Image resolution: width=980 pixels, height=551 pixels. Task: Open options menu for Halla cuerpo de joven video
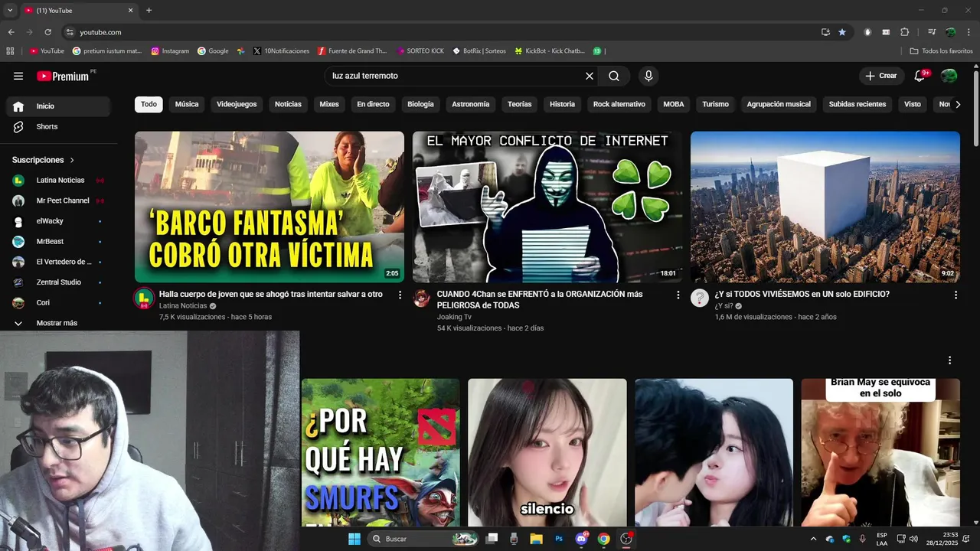click(x=400, y=295)
